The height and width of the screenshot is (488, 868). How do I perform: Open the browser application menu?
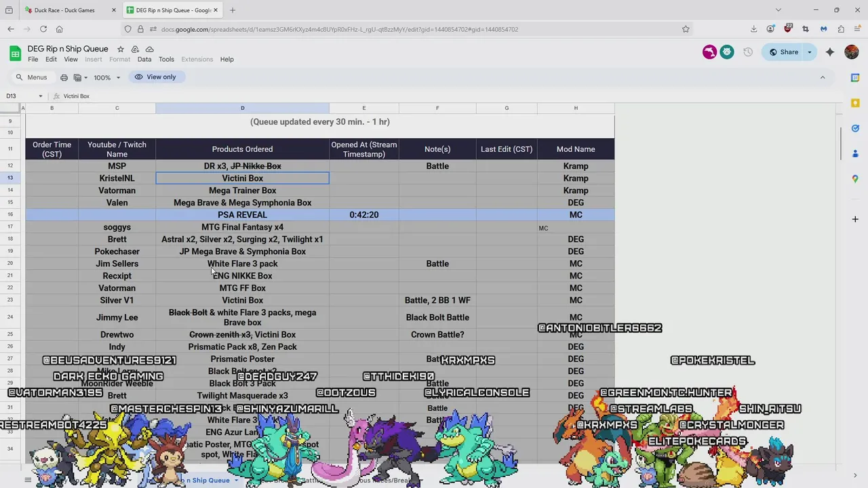[x=858, y=29]
